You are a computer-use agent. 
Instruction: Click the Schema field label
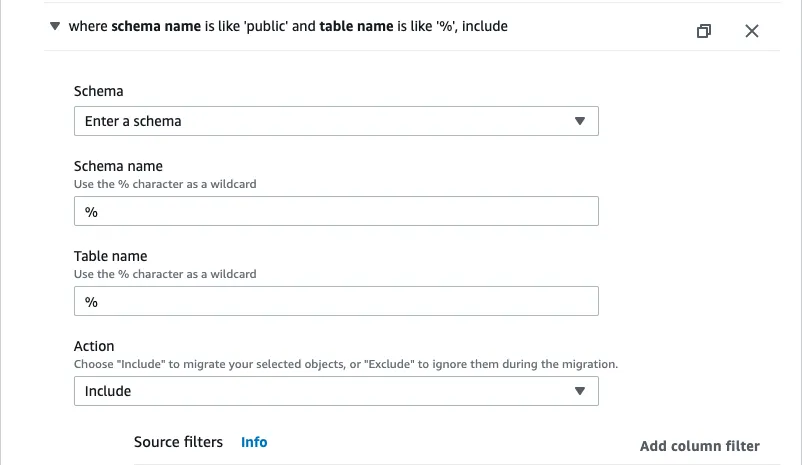point(99,91)
